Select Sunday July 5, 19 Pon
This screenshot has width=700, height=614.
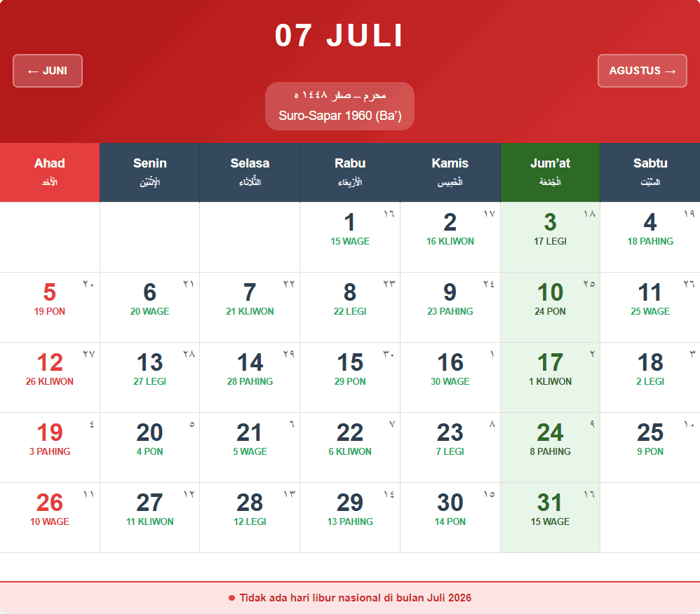coord(50,308)
